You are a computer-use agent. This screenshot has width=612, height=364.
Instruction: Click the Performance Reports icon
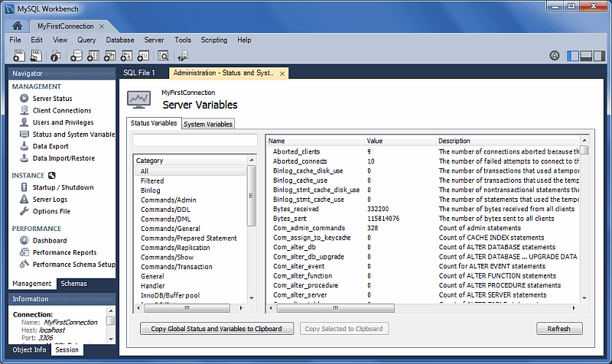click(24, 252)
